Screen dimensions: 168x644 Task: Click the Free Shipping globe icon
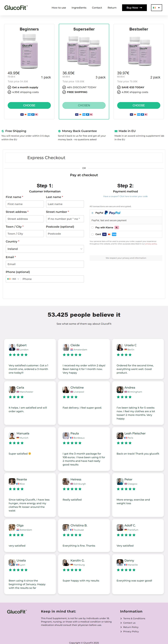coord(3,131)
